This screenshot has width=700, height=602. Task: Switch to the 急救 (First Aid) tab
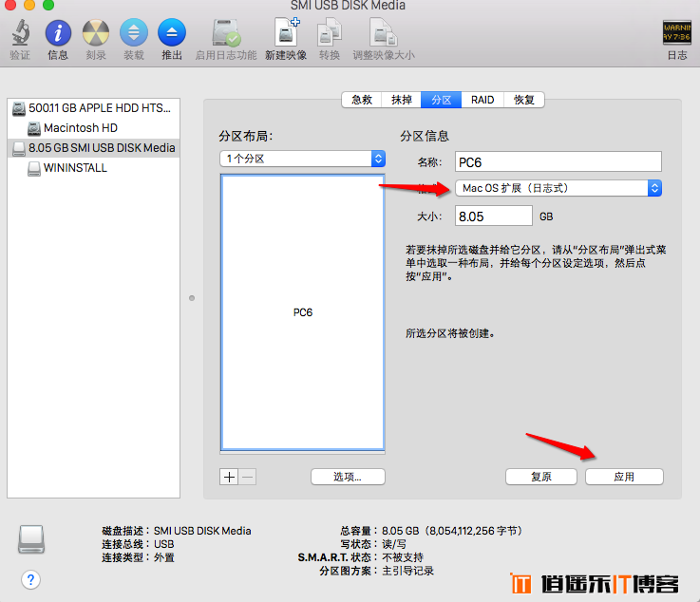pos(361,100)
